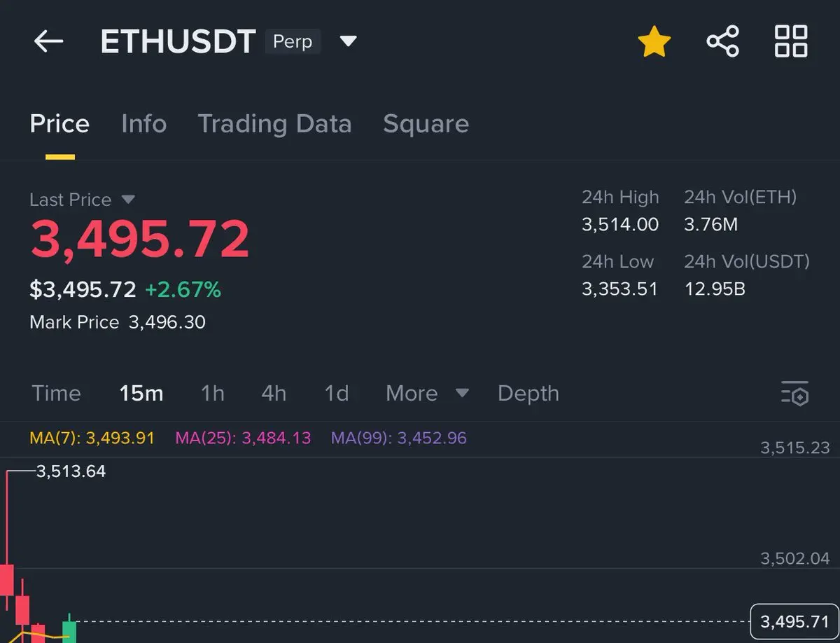Select the 1h chart interval
This screenshot has width=840, height=643.
tap(212, 393)
